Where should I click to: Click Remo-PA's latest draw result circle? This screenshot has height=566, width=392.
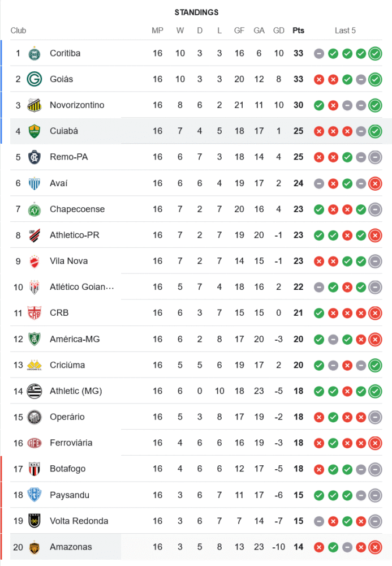click(375, 157)
